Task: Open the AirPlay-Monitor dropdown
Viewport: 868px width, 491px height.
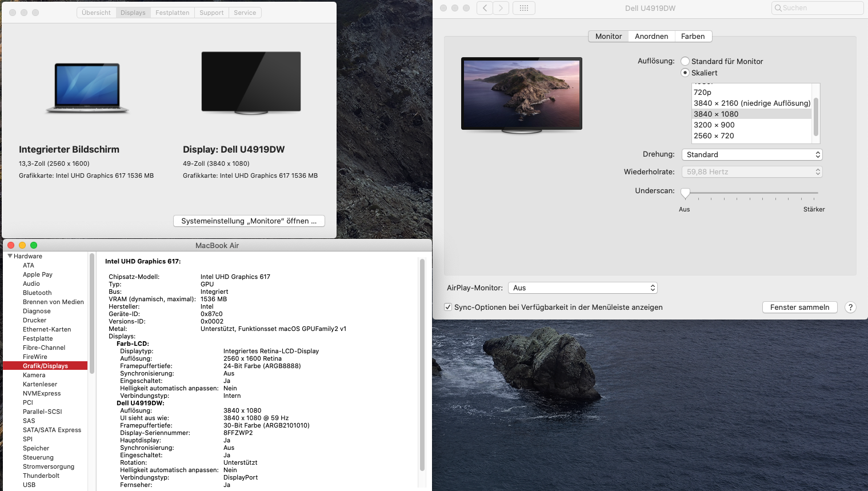Action: coord(583,288)
